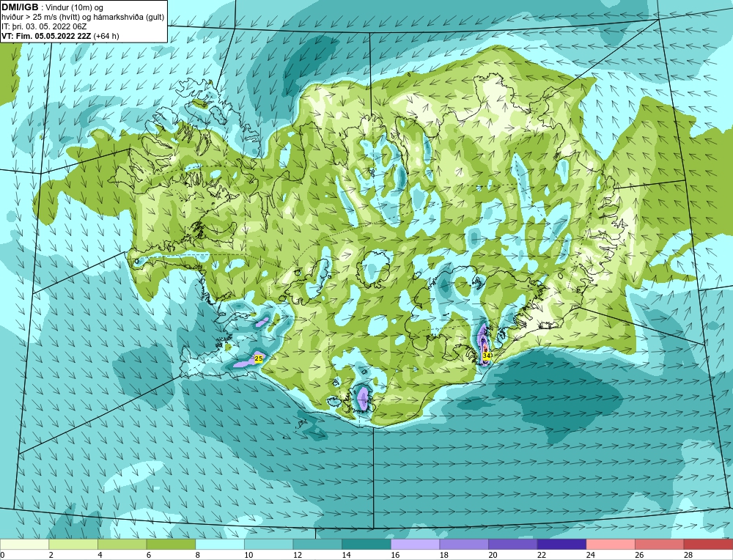733x560 pixels.
Task: Click the yellow 34 gust label
Action: pos(487,355)
